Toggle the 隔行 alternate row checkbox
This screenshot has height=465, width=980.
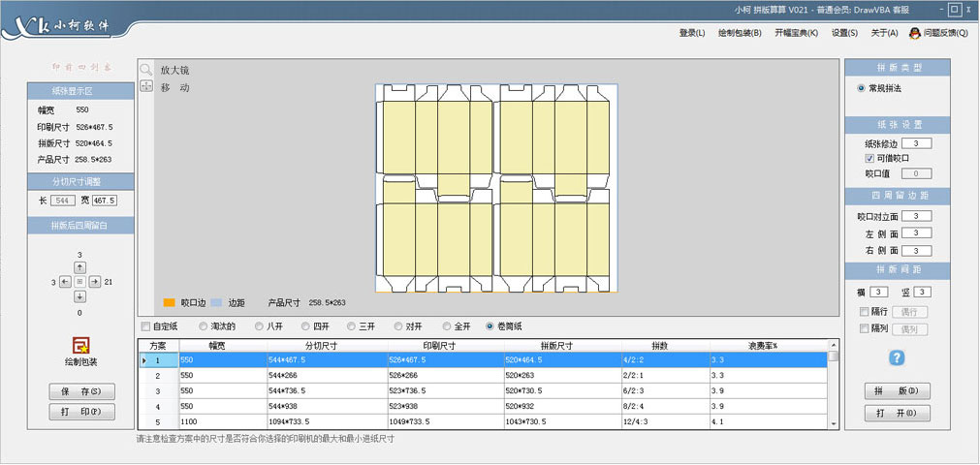pyautogui.click(x=865, y=312)
